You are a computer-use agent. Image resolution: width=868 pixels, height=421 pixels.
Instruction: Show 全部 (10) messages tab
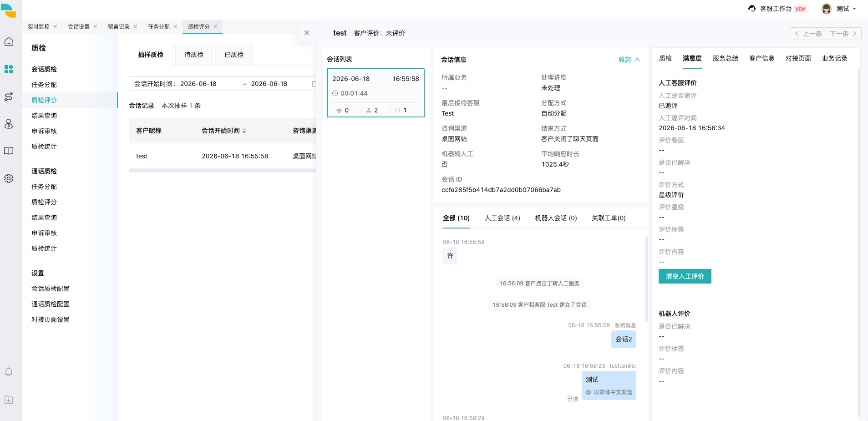[x=457, y=218]
